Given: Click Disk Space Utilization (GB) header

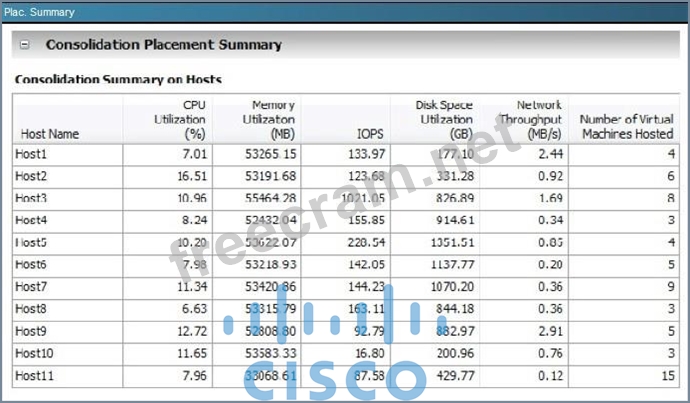Looking at the screenshot, I should pos(445,119).
